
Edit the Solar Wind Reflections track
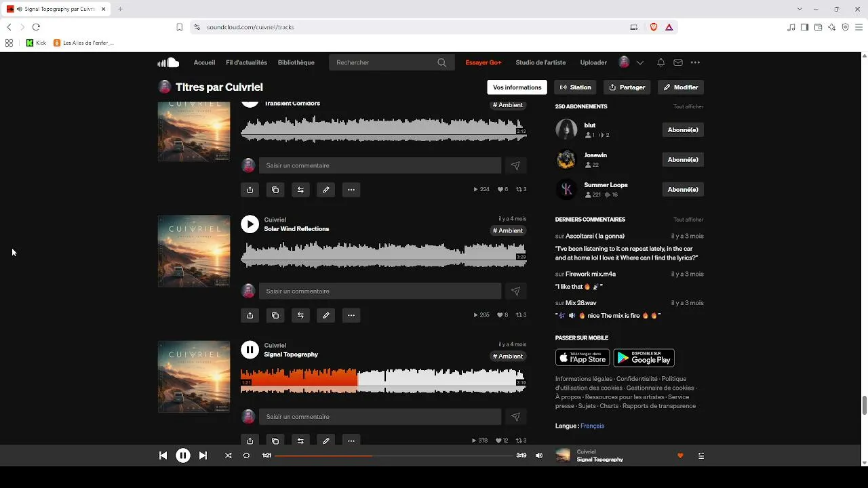pyautogui.click(x=326, y=315)
